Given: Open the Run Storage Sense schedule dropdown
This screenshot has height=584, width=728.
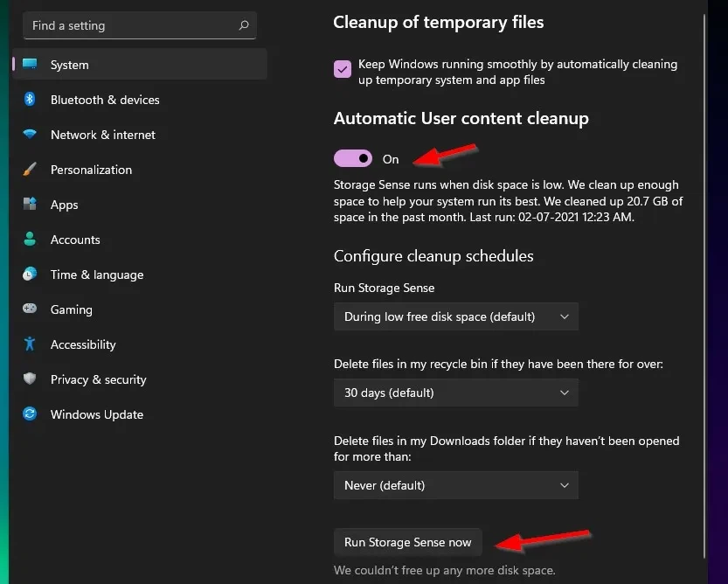Looking at the screenshot, I should pyautogui.click(x=455, y=316).
